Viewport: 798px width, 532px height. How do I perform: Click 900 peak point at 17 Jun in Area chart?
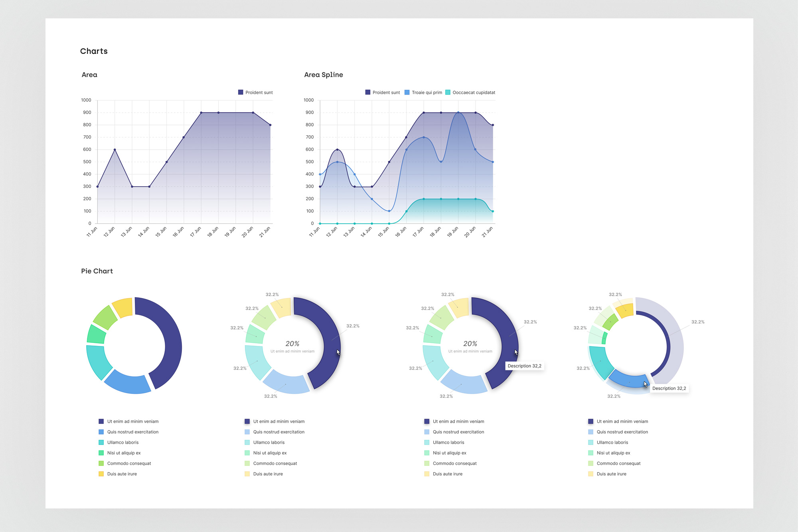pyautogui.click(x=201, y=113)
